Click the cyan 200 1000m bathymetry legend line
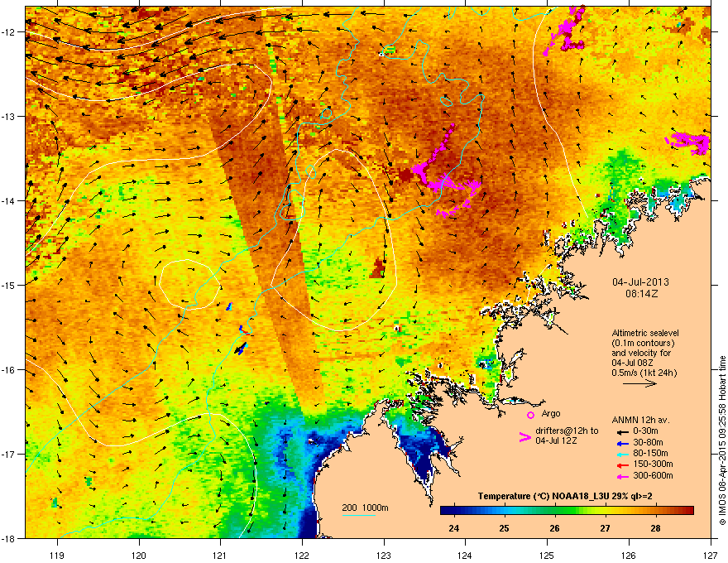 tap(358, 516)
